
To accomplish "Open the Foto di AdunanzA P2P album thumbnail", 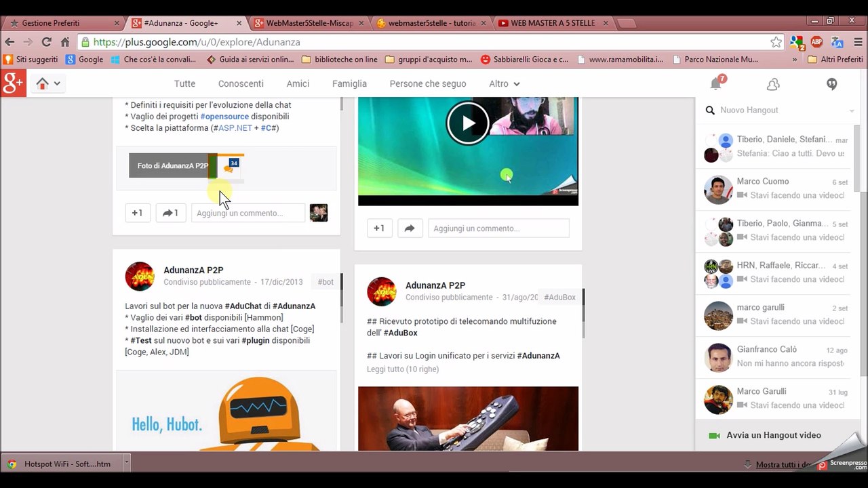I will [x=186, y=165].
